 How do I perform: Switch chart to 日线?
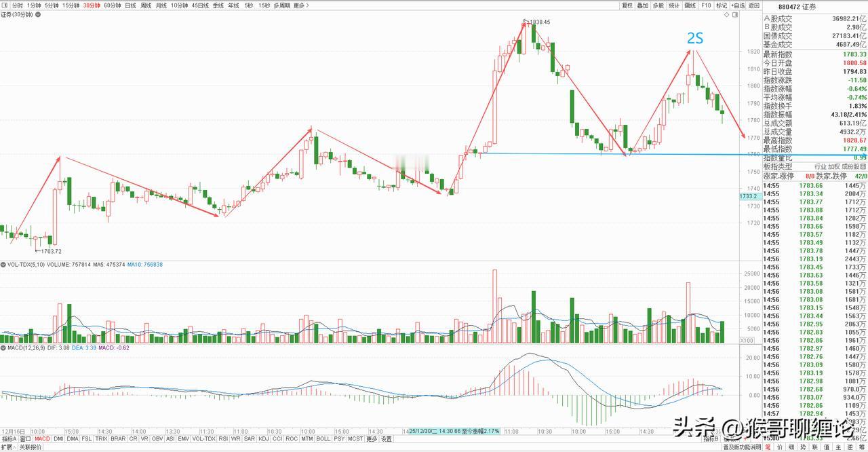click(x=130, y=5)
